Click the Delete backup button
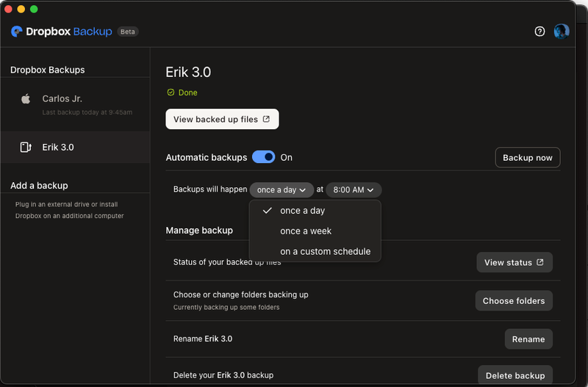Screen dimensions: 588x387 pos(514,375)
